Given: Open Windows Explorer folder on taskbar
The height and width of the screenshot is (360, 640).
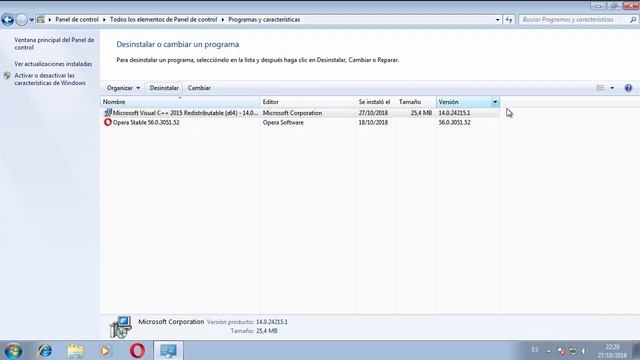Looking at the screenshot, I should click(75, 351).
